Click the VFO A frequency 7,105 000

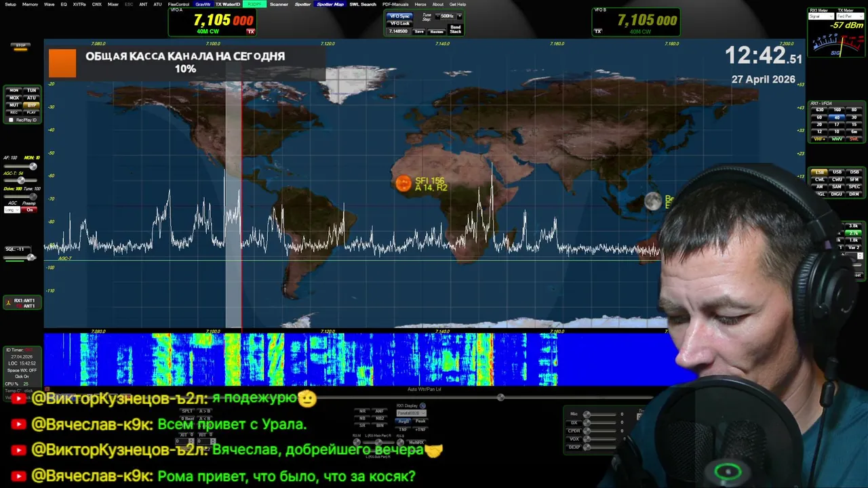point(224,20)
